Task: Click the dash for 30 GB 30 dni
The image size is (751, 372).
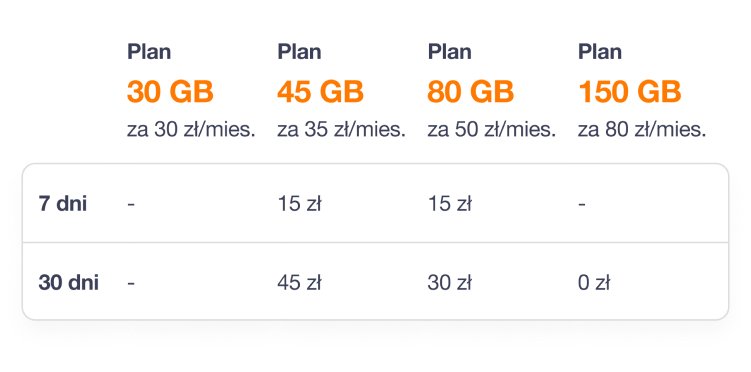Action: [x=131, y=283]
